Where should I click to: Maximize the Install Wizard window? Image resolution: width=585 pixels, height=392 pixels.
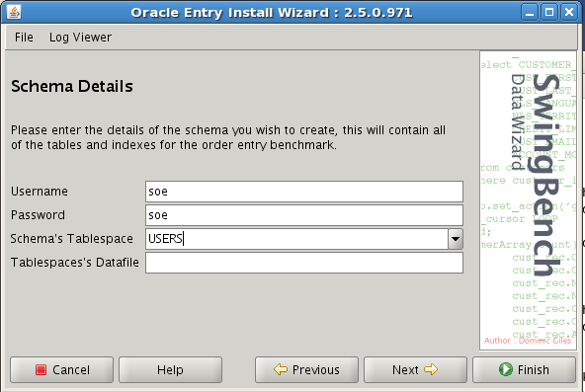[549, 12]
